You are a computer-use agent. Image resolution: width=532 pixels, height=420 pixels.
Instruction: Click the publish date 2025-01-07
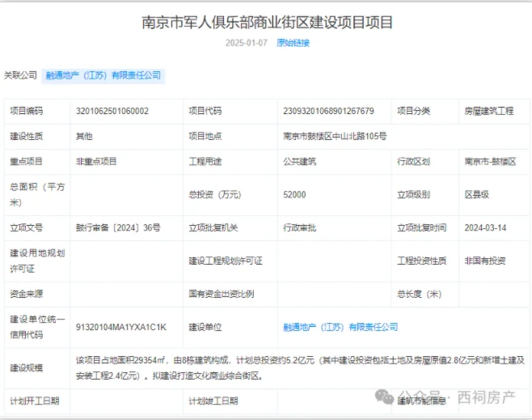246,42
